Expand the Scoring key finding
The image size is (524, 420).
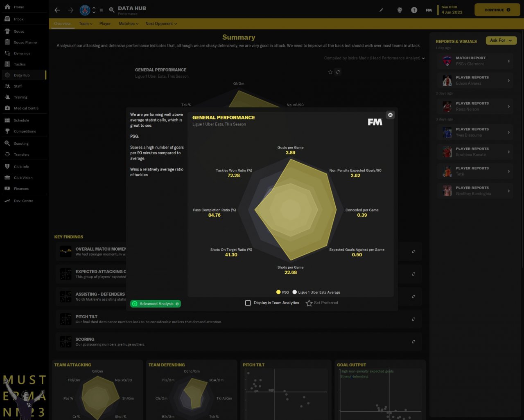(x=413, y=341)
